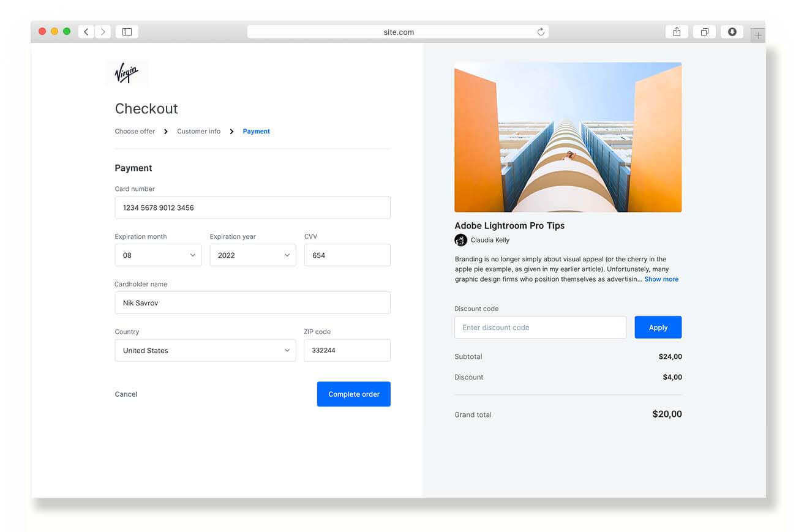Image resolution: width=796 pixels, height=532 pixels.
Task: Close the window with the red button
Action: (42, 32)
